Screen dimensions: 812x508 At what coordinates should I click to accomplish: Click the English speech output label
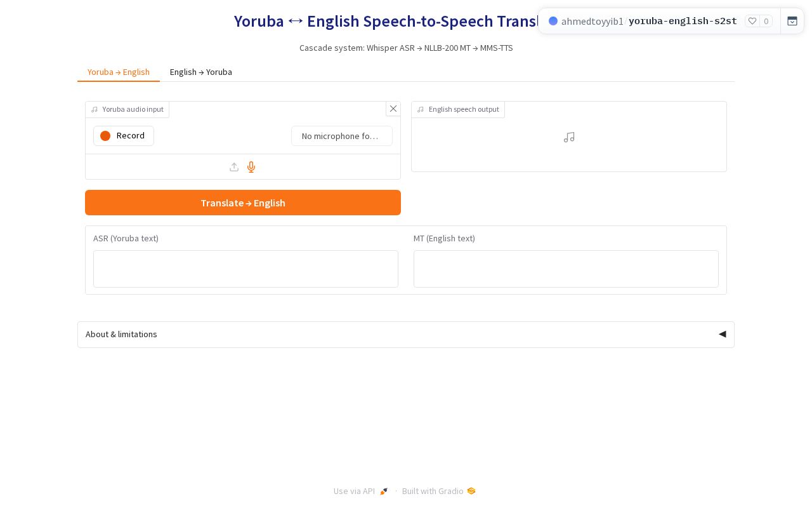tap(458, 109)
